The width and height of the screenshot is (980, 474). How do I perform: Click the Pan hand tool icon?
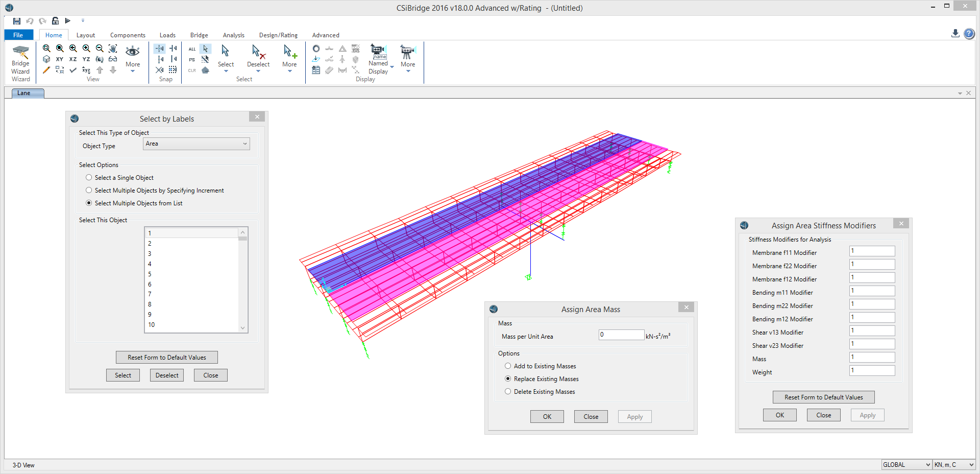(113, 49)
